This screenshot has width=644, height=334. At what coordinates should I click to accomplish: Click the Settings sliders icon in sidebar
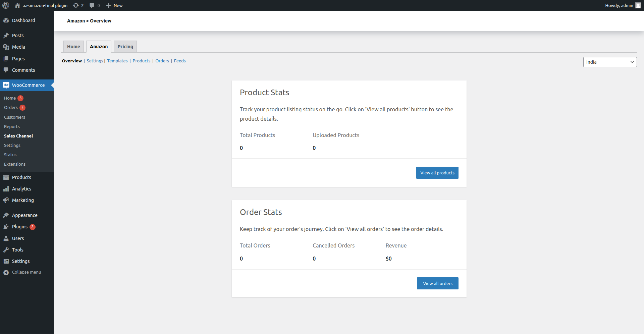click(x=6, y=261)
